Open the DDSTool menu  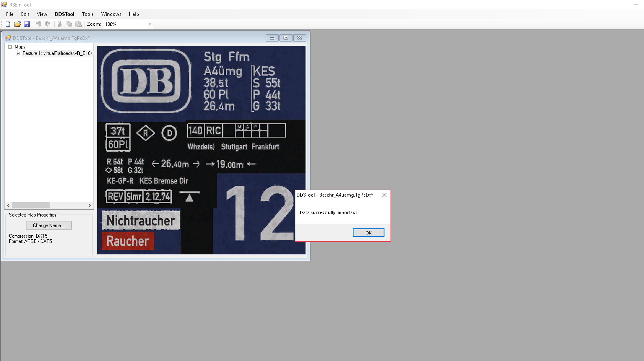tap(64, 14)
